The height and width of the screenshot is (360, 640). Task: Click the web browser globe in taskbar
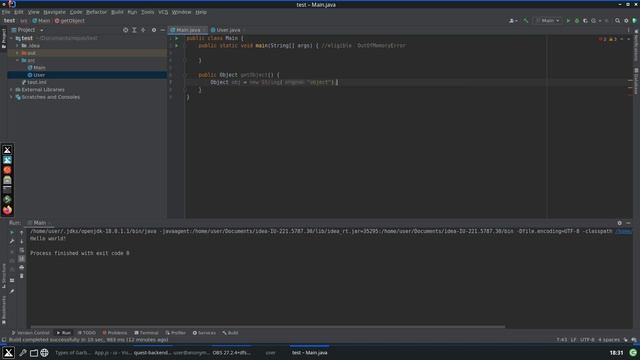point(44,353)
